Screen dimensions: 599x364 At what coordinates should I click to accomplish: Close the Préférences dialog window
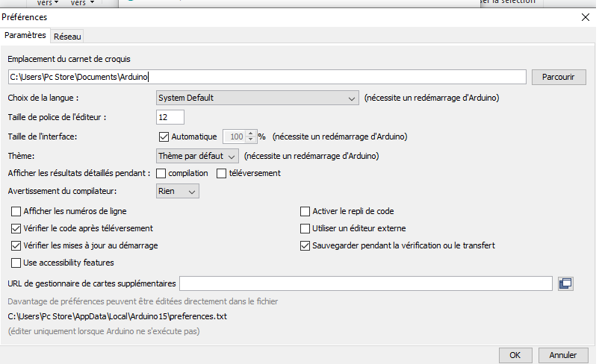[x=585, y=16]
